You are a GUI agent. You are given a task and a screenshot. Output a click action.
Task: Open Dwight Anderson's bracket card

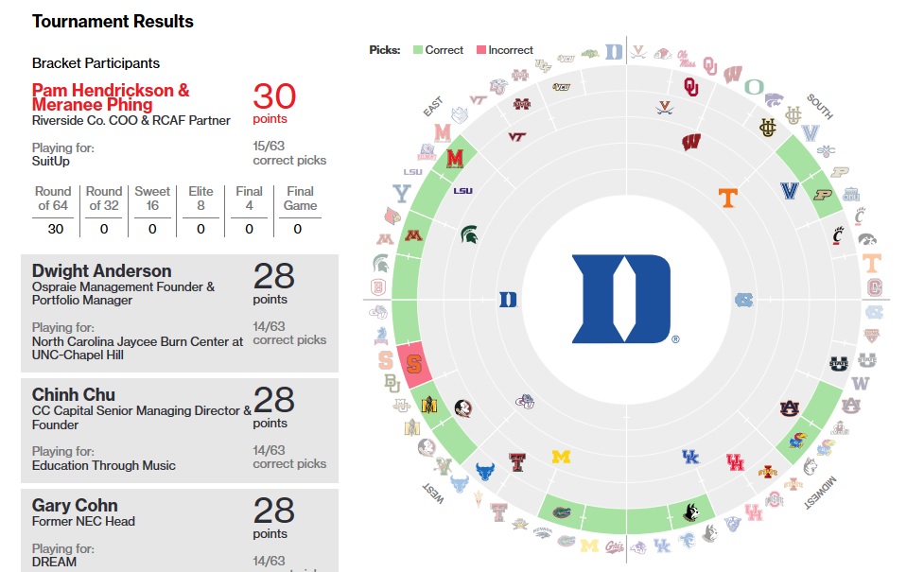click(180, 312)
